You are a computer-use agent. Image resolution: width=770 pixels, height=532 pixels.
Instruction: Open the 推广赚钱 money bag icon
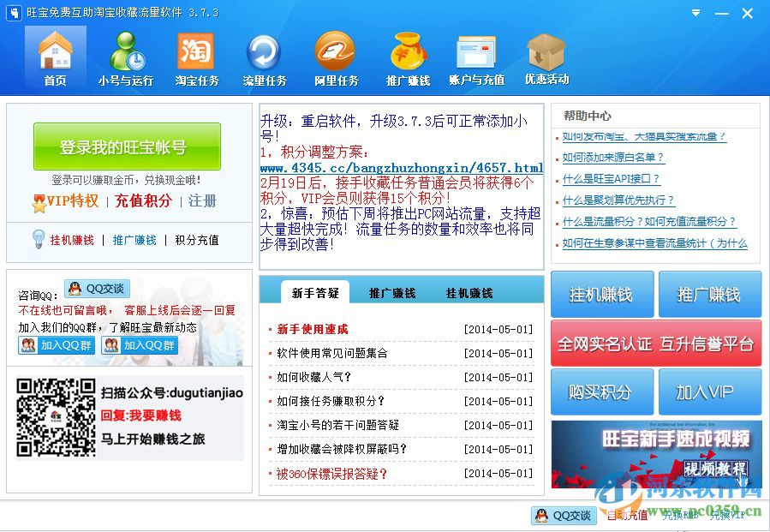coord(408,53)
